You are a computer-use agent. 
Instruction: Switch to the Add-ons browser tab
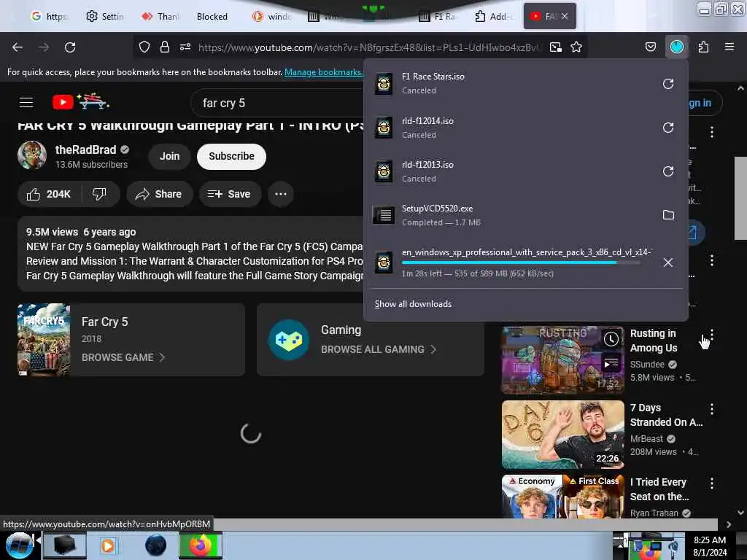tap(493, 16)
